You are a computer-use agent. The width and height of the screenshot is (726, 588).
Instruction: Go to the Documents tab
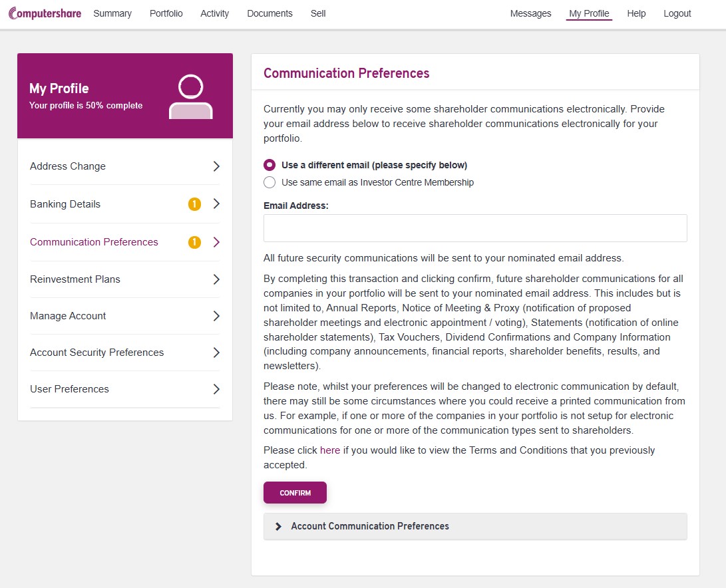click(x=270, y=13)
